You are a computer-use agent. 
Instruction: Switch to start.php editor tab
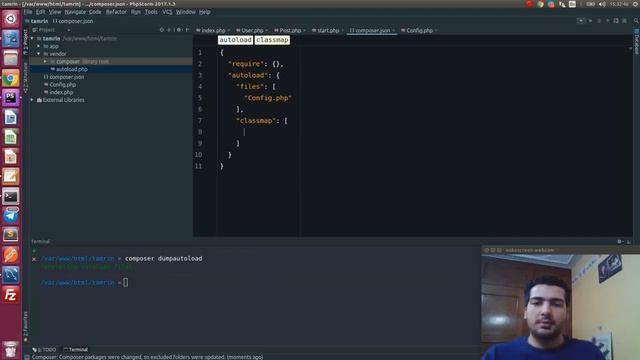tap(328, 30)
